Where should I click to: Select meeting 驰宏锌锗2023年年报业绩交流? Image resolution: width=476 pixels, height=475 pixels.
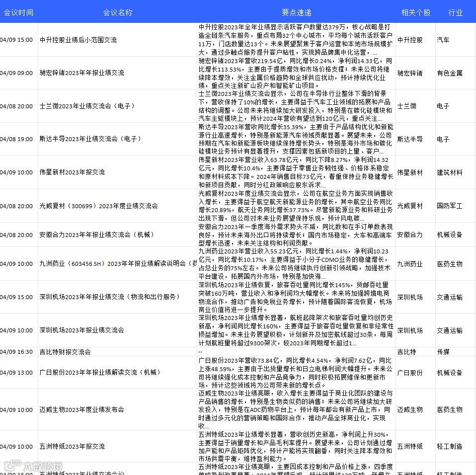tap(81, 73)
